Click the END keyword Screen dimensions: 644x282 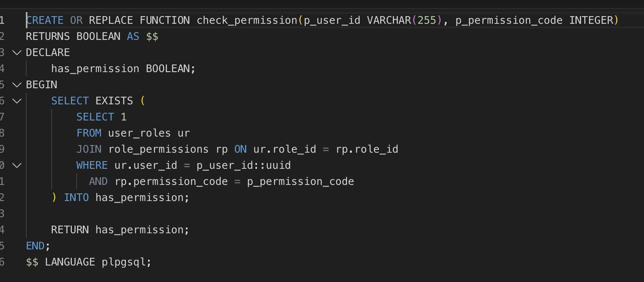35,246
